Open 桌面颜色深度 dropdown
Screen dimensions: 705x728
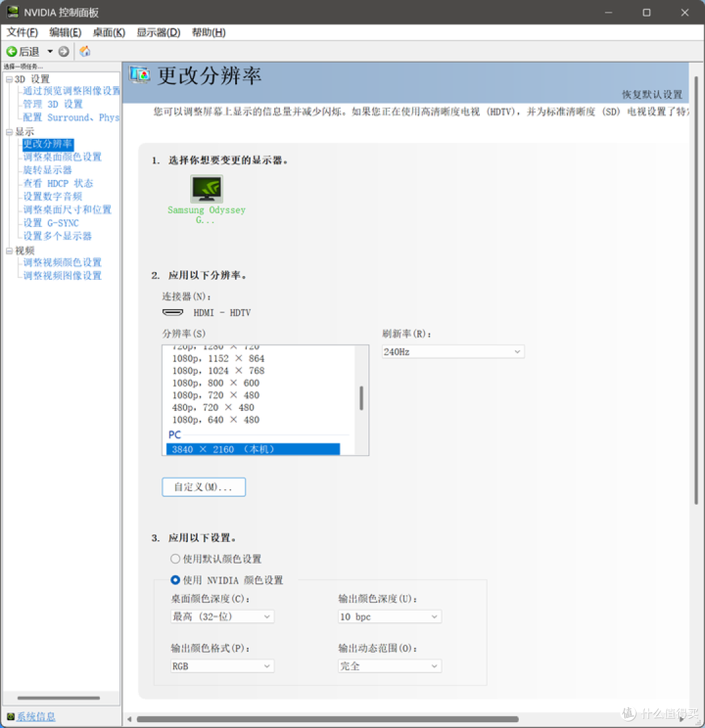[x=222, y=616]
